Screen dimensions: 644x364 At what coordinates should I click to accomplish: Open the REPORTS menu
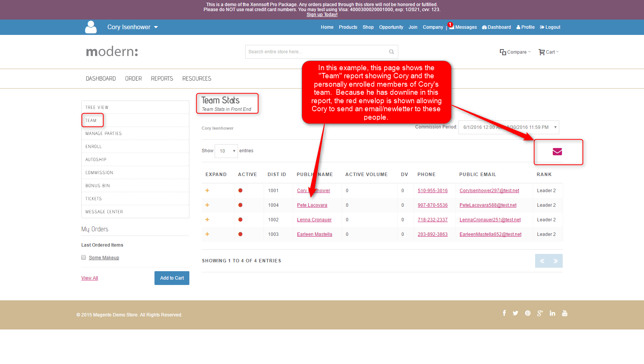[x=162, y=79]
